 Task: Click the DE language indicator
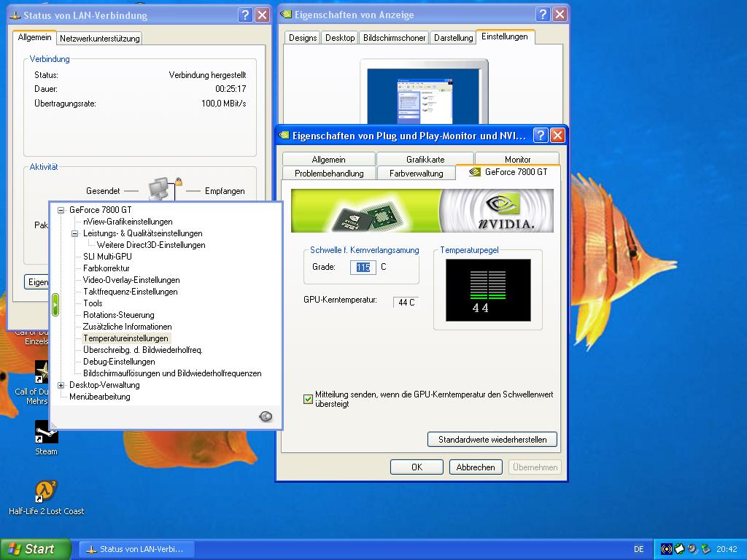pyautogui.click(x=638, y=549)
